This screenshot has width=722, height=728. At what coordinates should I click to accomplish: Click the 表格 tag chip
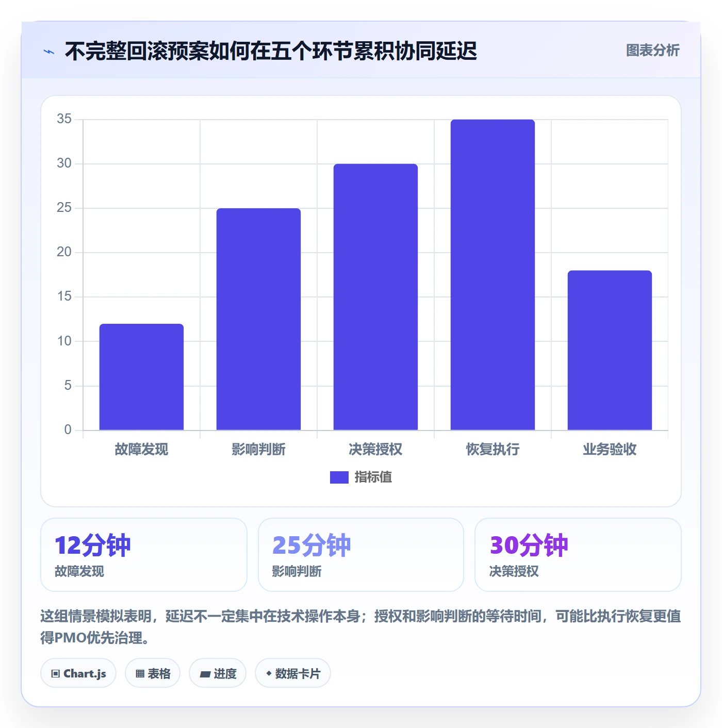point(153,673)
